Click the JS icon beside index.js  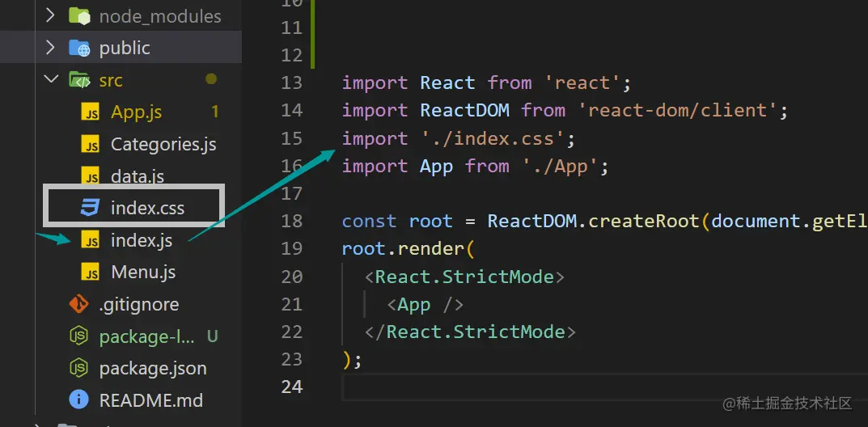[91, 241]
